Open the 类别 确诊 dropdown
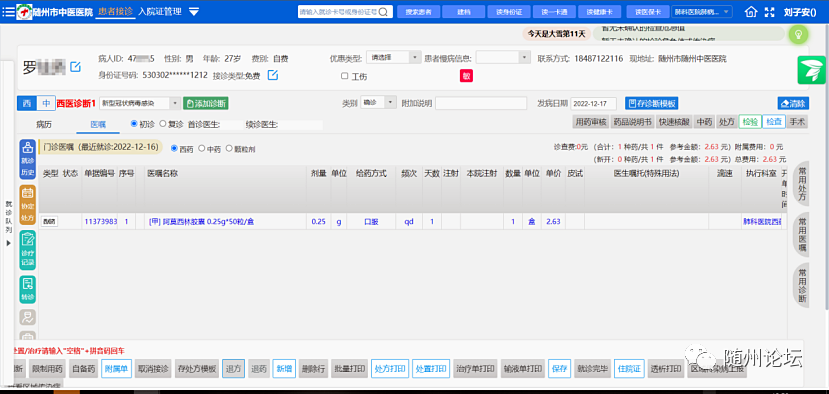Screen dimensions: 829x394 coord(379,103)
